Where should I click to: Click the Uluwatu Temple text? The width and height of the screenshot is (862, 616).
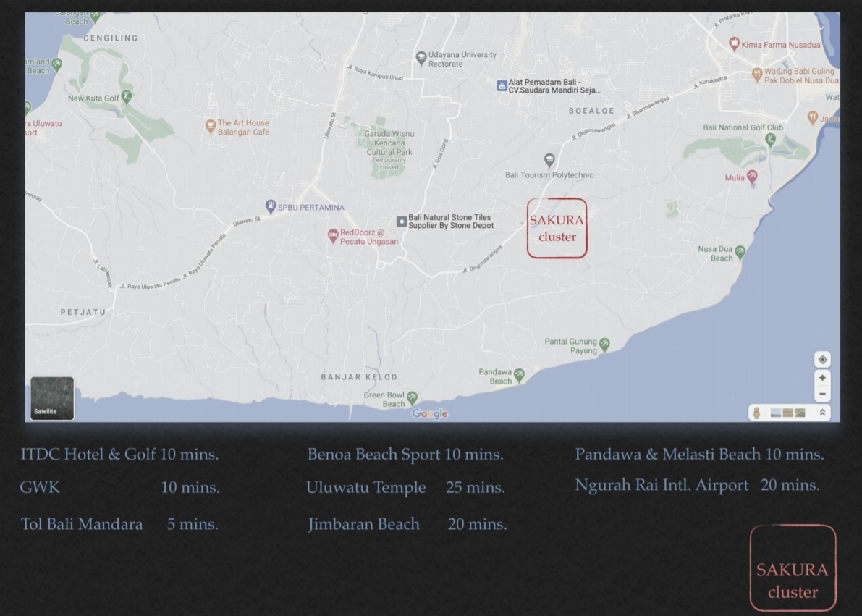366,487
